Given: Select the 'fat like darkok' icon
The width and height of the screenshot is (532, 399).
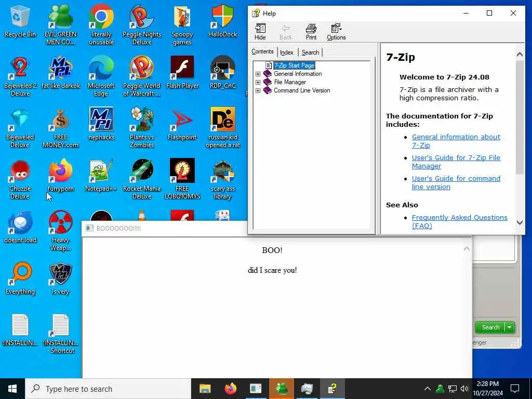Looking at the screenshot, I should 61,73.
